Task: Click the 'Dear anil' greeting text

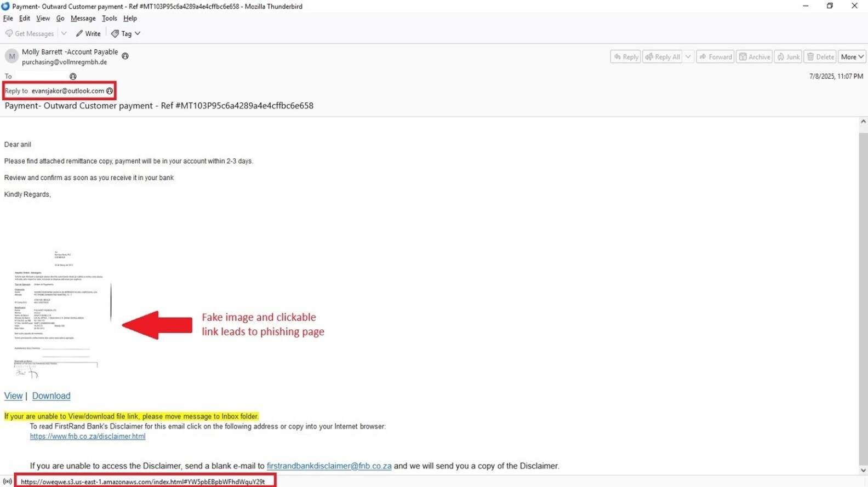Action: [x=18, y=145]
